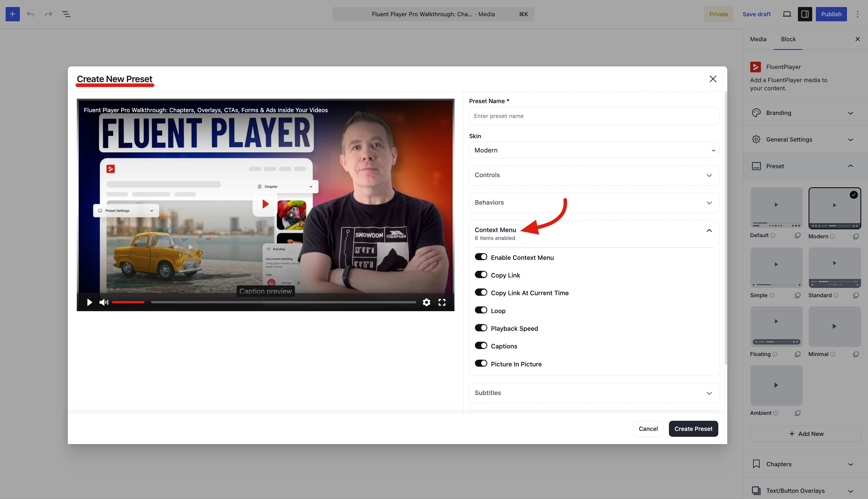The height and width of the screenshot is (499, 868).
Task: Expand the Subtitles section
Action: pyautogui.click(x=594, y=393)
